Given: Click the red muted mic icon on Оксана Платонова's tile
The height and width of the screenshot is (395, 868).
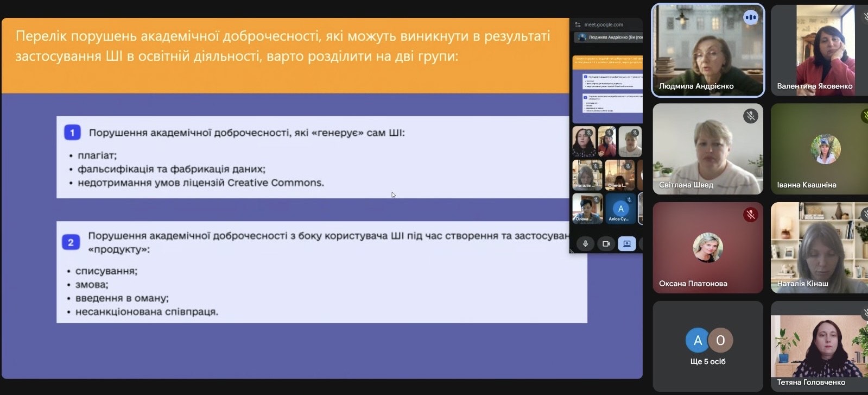Looking at the screenshot, I should [750, 215].
